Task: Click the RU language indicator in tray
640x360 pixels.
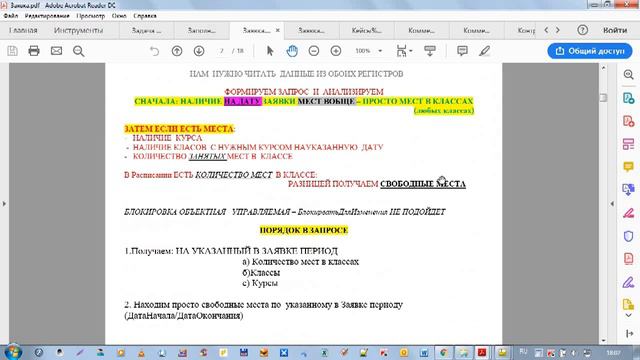Action: pos(523,351)
